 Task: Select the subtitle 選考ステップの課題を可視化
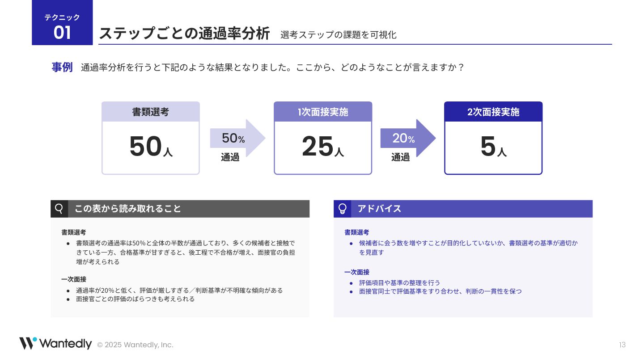point(338,35)
